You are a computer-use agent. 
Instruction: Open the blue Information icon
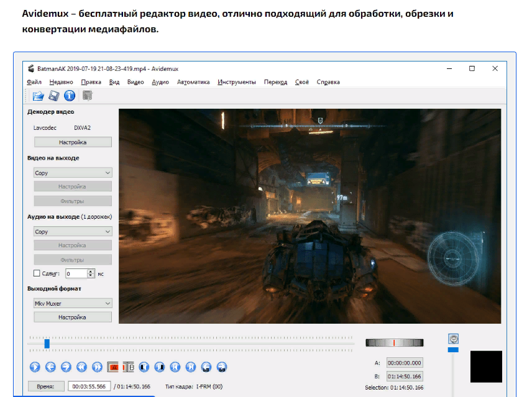[x=70, y=96]
